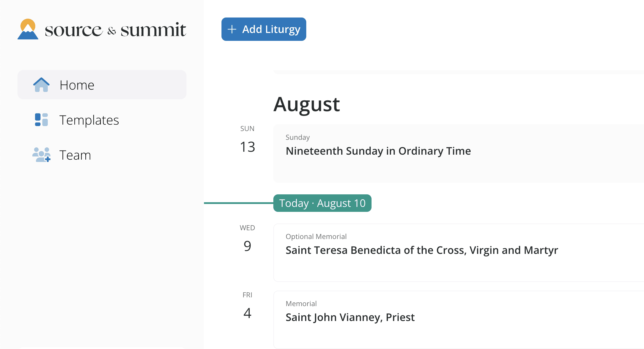Open Saint Teresa Benedicta of the Cross entry
The width and height of the screenshot is (644, 349).
pos(422,250)
